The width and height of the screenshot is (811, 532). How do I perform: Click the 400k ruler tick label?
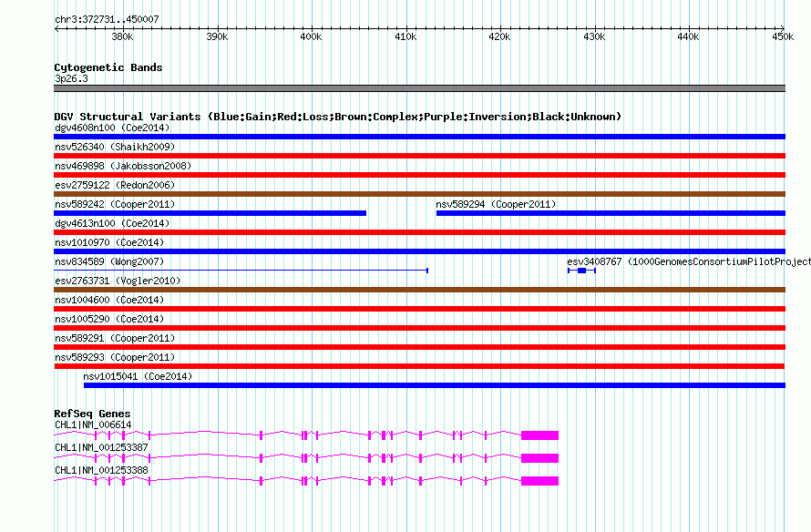[x=311, y=36]
